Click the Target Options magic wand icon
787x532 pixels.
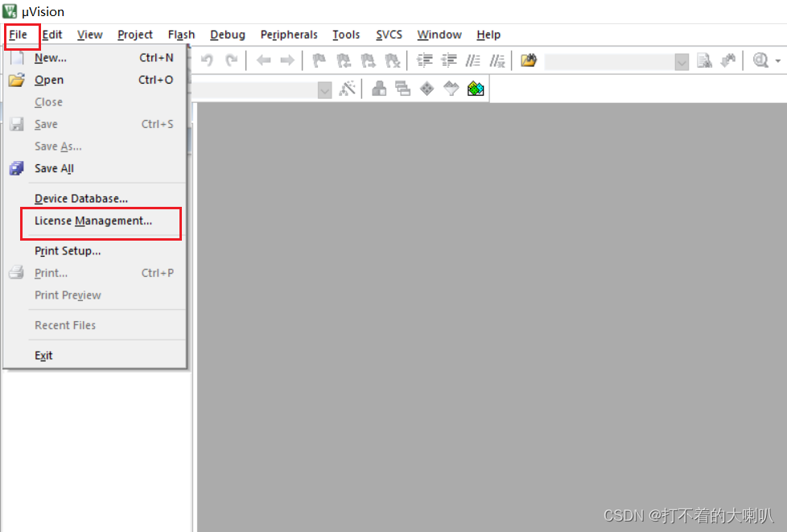[x=348, y=89]
